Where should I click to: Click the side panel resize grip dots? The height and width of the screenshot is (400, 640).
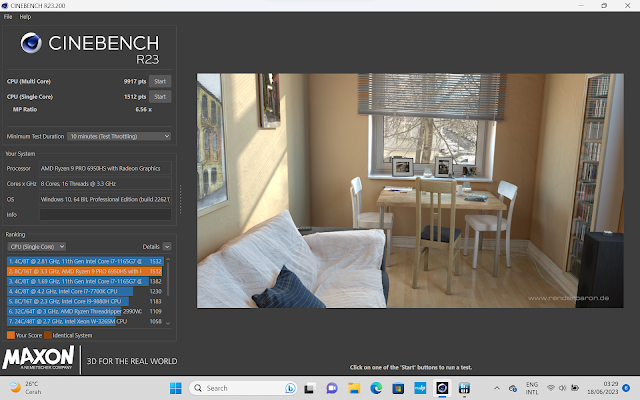(180, 199)
